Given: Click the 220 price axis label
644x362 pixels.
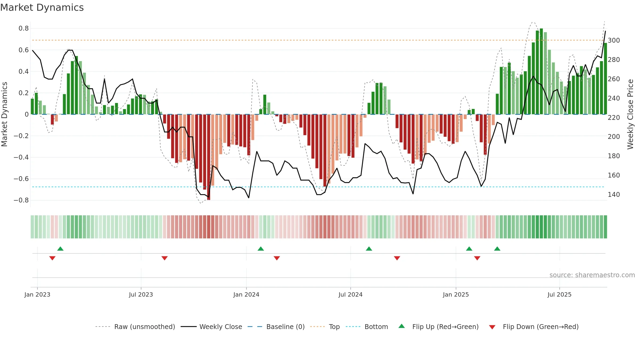Looking at the screenshot, I should (614, 117).
